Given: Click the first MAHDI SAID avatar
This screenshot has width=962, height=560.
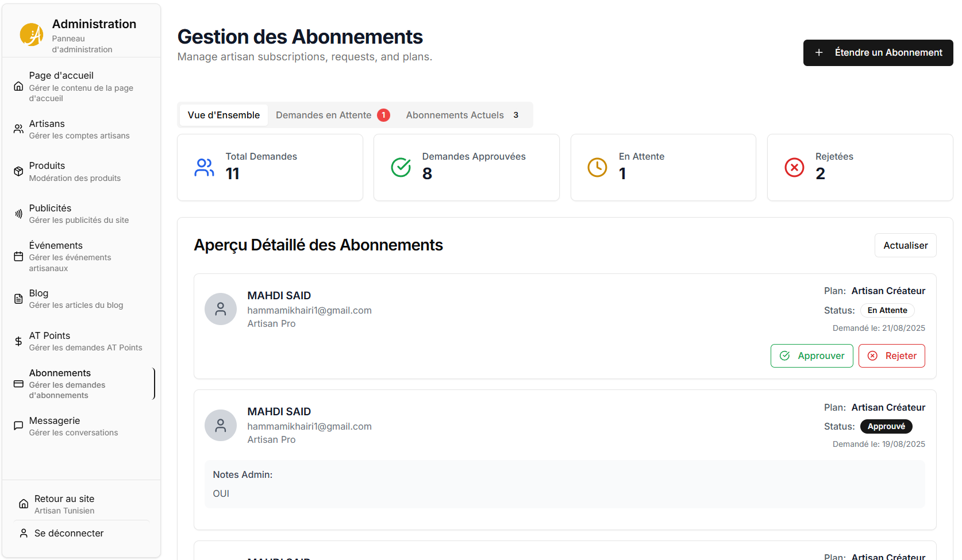Looking at the screenshot, I should click(221, 309).
